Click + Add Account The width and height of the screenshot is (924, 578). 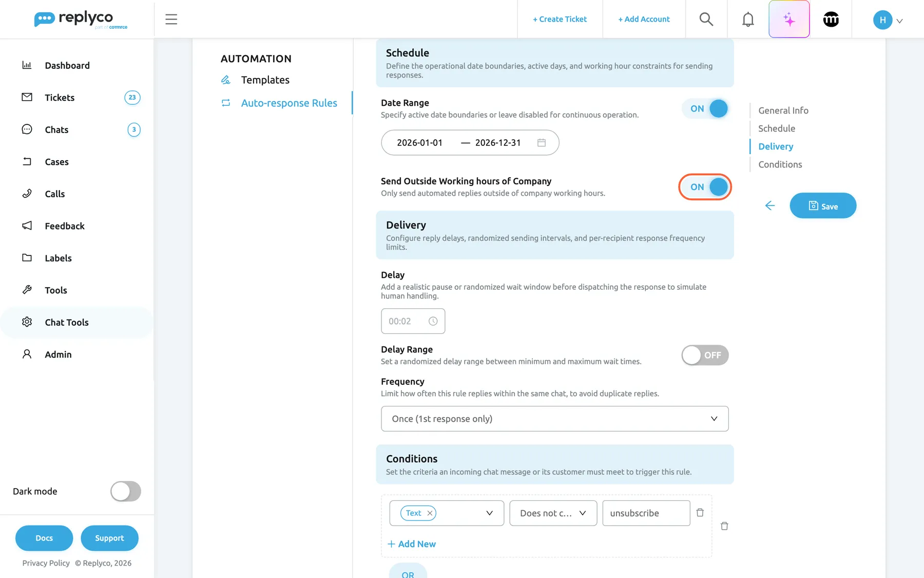(644, 19)
